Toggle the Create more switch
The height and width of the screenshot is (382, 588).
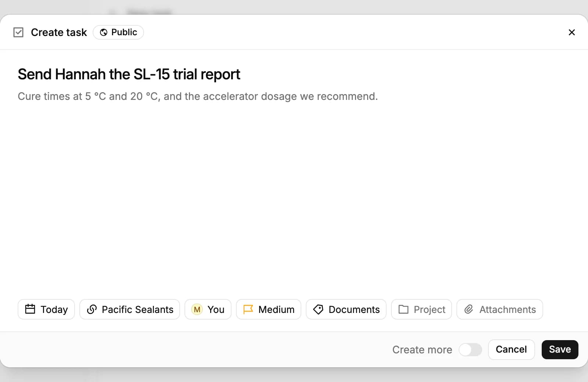click(x=470, y=350)
